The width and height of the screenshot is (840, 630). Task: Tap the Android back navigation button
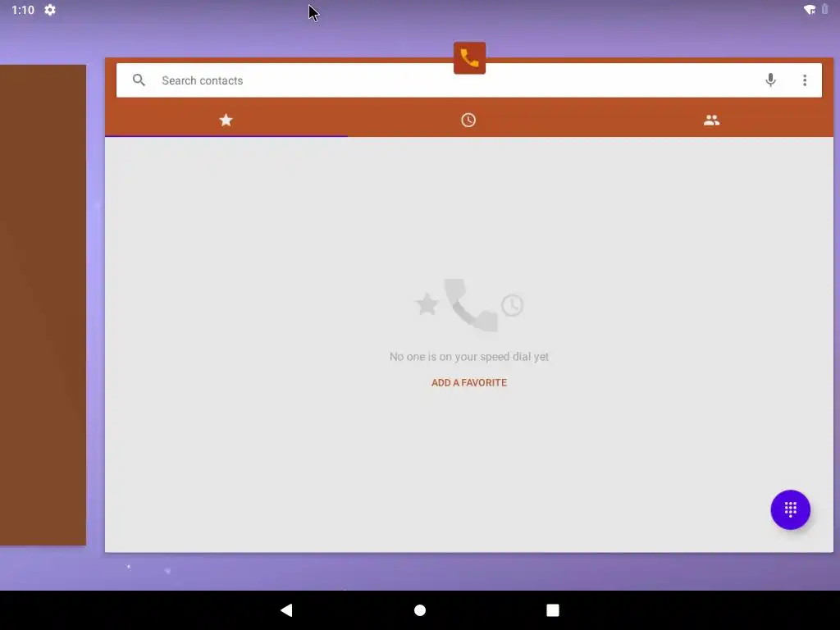pos(286,610)
